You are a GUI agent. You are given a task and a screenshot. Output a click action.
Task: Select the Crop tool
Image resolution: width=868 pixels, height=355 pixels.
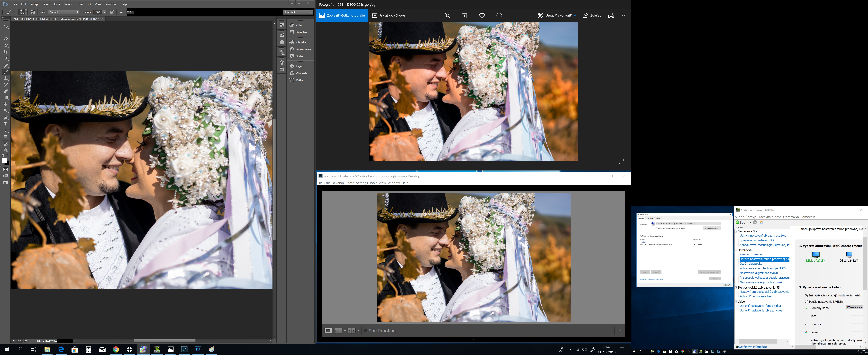pos(6,52)
